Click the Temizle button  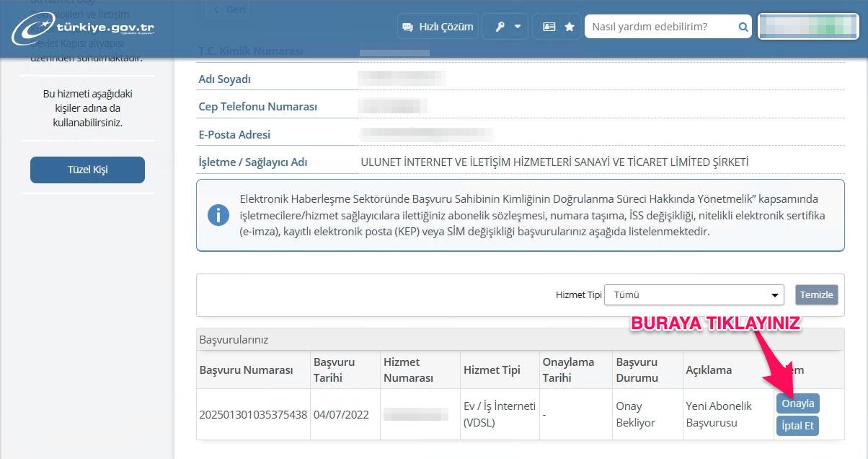pos(816,294)
